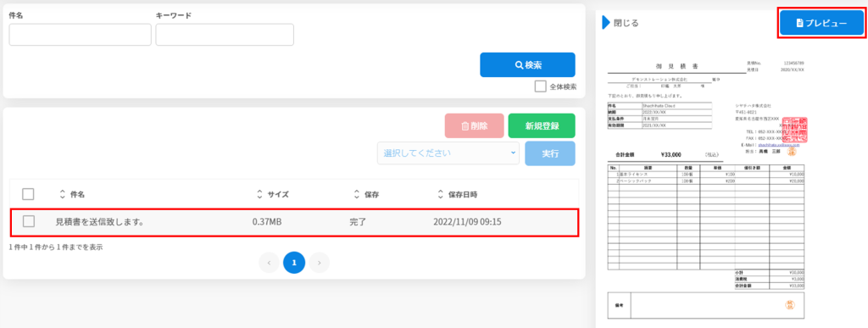Click the 閉じる collapse triangle icon

coord(605,22)
